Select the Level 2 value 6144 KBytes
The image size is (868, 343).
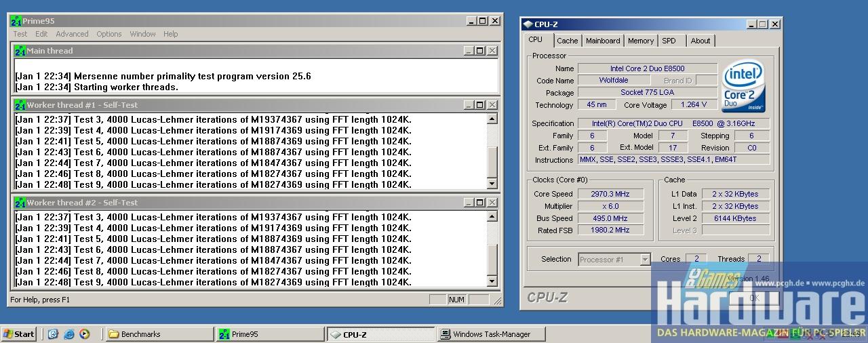click(x=735, y=218)
